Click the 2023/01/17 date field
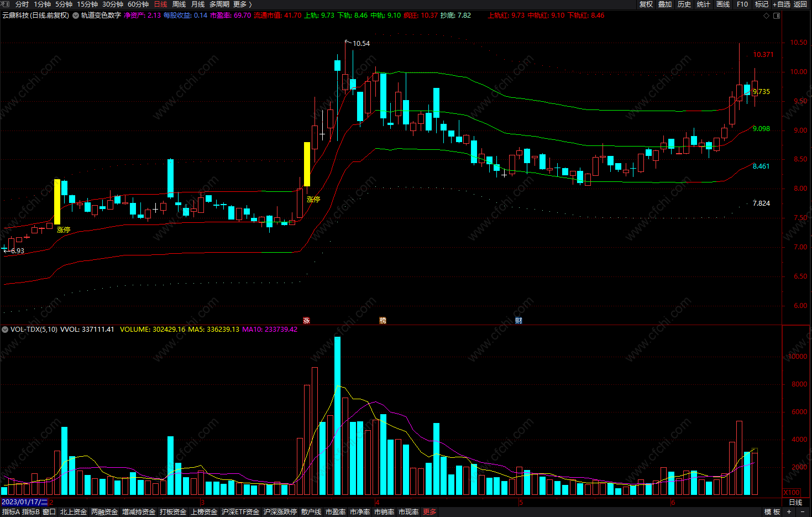Viewport: 812px width, 517px height. coord(25,502)
